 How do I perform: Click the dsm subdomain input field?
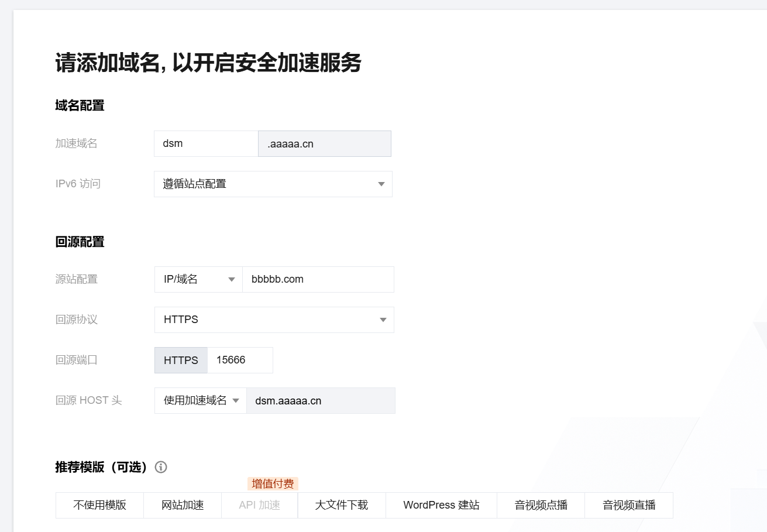coord(206,143)
